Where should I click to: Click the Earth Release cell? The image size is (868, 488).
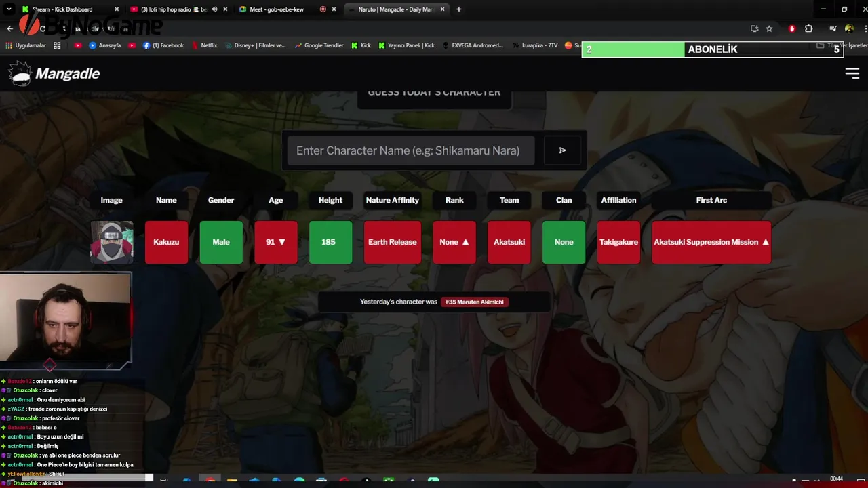[x=393, y=242]
